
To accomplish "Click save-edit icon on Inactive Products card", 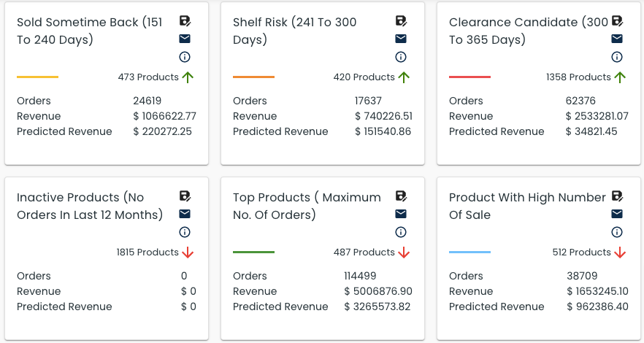I will (185, 196).
